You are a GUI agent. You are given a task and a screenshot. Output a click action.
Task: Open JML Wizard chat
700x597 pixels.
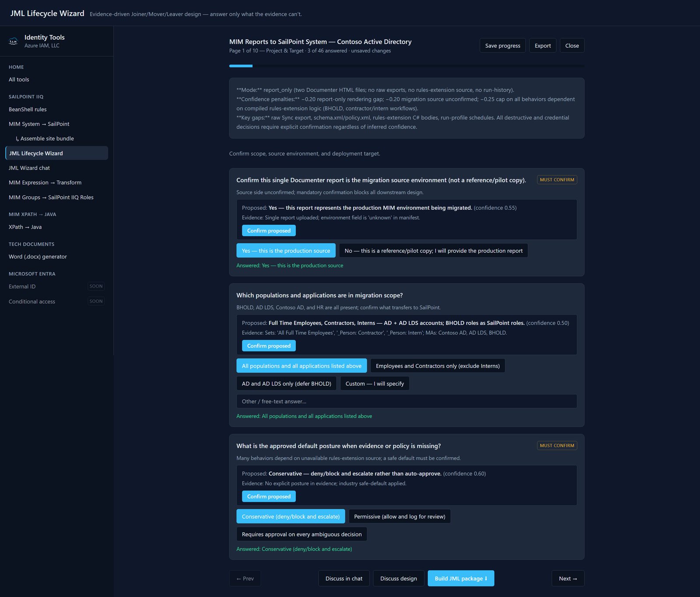(29, 168)
